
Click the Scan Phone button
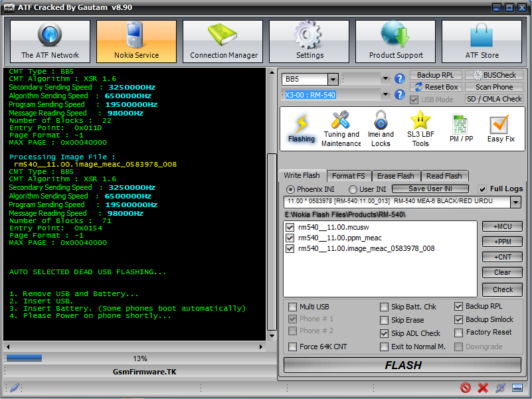pos(494,87)
